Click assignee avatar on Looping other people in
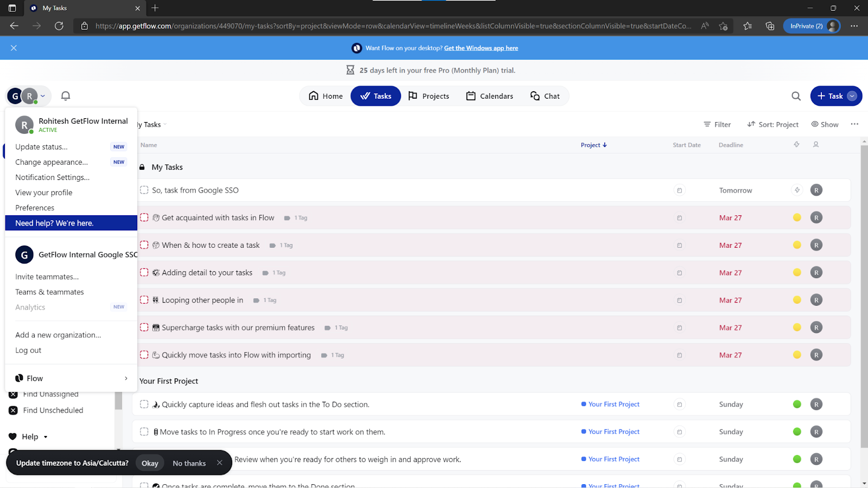This screenshot has width=868, height=488. (816, 300)
